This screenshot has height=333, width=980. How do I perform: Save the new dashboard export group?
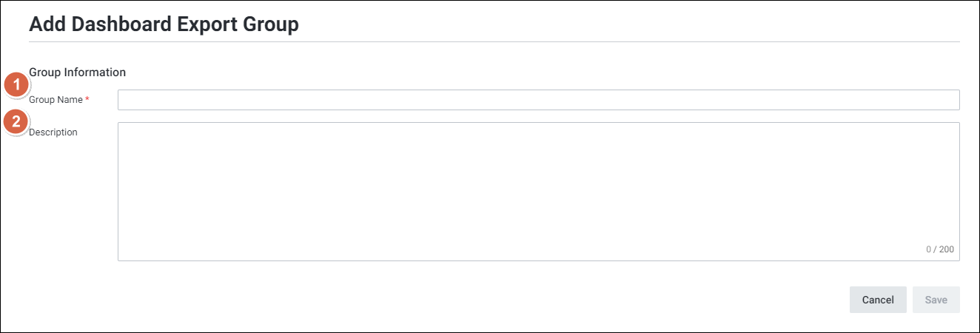point(936,300)
